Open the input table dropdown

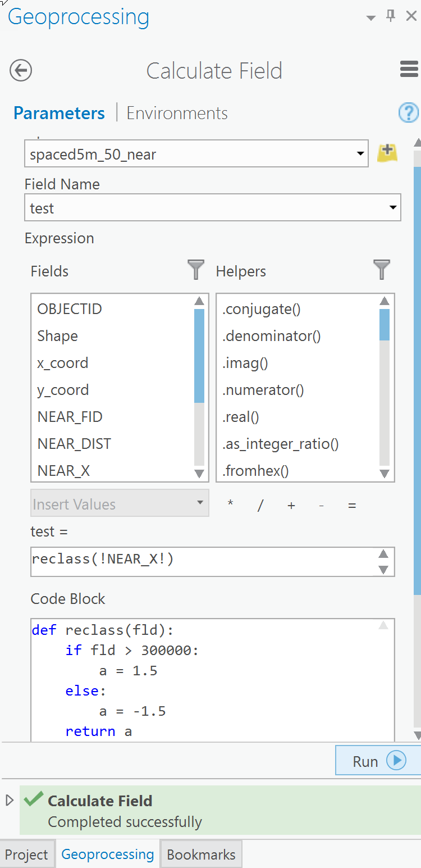[361, 153]
